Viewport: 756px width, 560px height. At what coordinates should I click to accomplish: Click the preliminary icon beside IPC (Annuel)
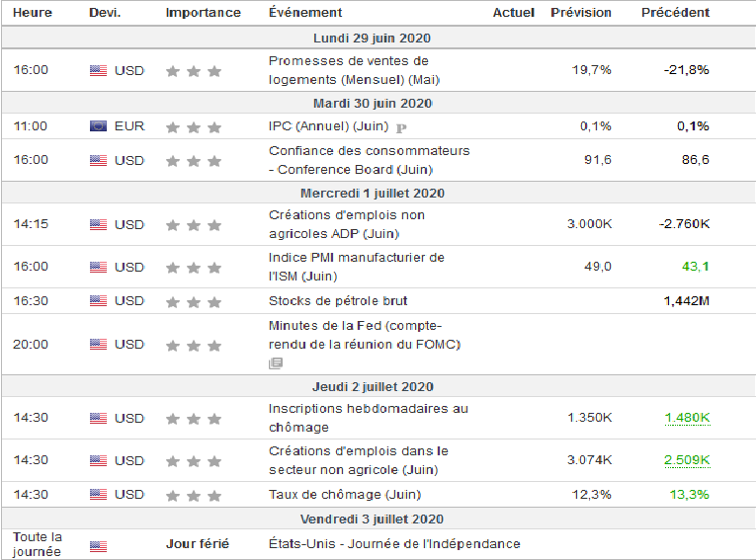click(x=401, y=127)
